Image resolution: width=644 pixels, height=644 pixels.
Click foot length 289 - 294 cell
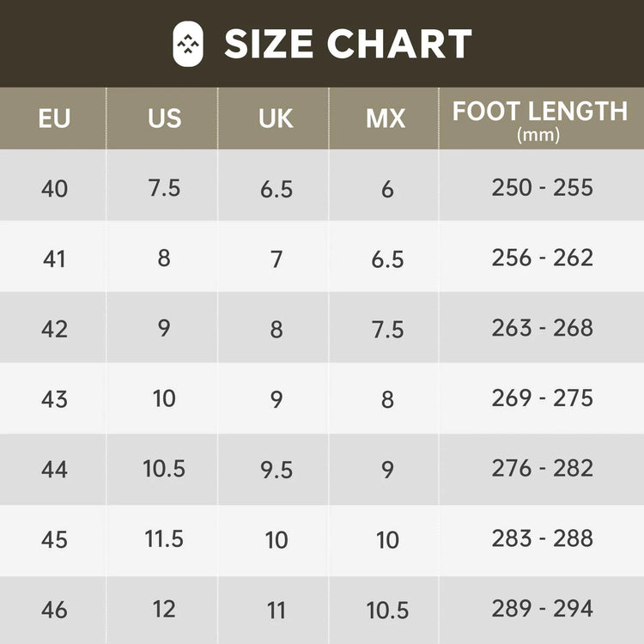pos(542,610)
